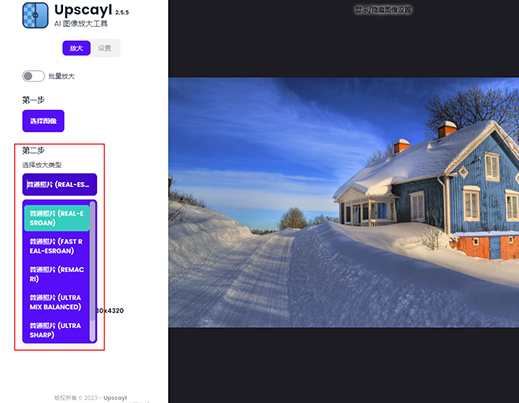The width and height of the screenshot is (519, 403).
Task: Select the REAL-ESRGAN option
Action: point(57,218)
